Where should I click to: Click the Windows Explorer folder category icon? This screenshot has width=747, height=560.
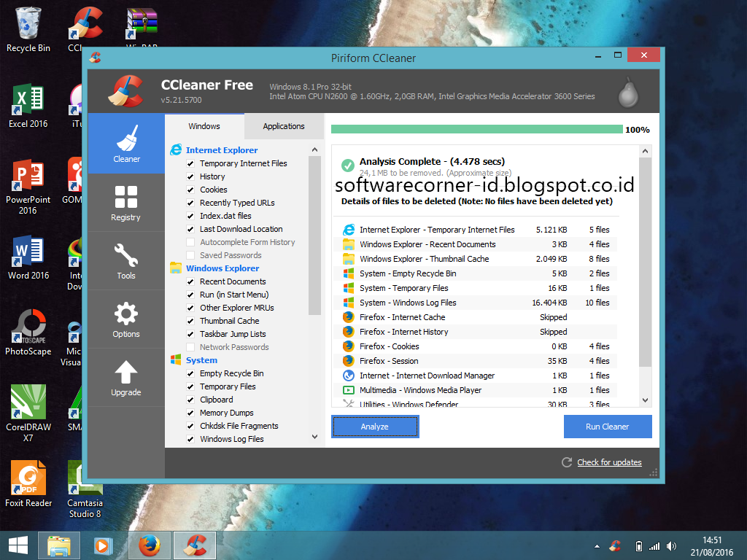coord(176,268)
